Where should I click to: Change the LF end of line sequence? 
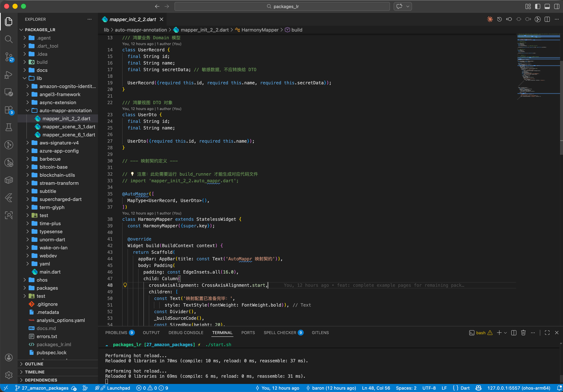click(444, 388)
